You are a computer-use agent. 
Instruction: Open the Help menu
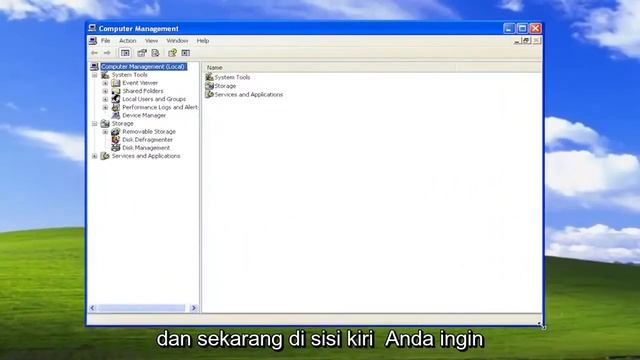click(x=203, y=41)
